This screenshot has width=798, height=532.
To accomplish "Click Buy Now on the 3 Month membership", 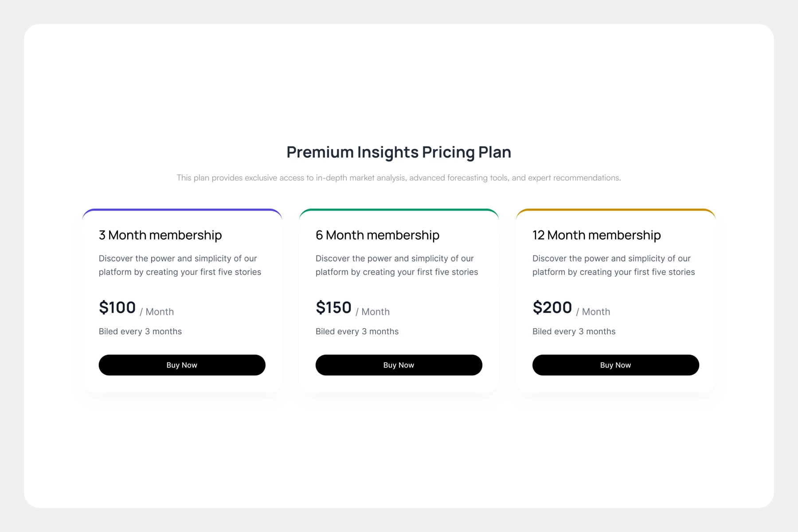I will [x=182, y=365].
